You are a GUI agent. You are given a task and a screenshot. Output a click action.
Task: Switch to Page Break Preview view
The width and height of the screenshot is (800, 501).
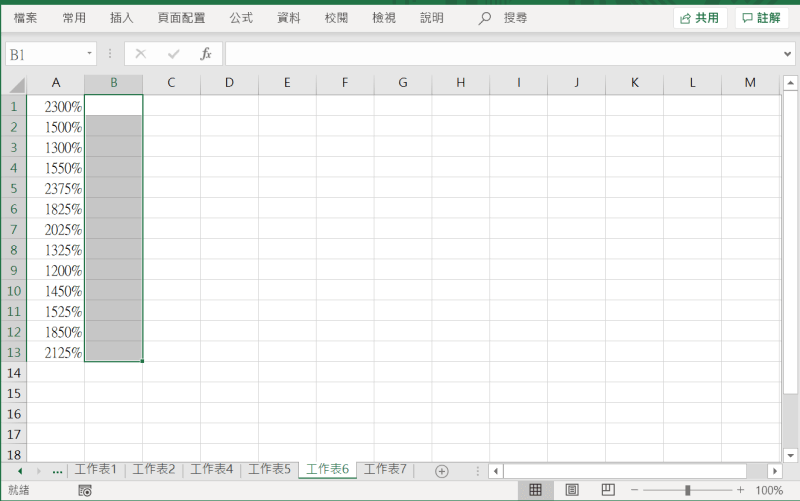(x=607, y=490)
